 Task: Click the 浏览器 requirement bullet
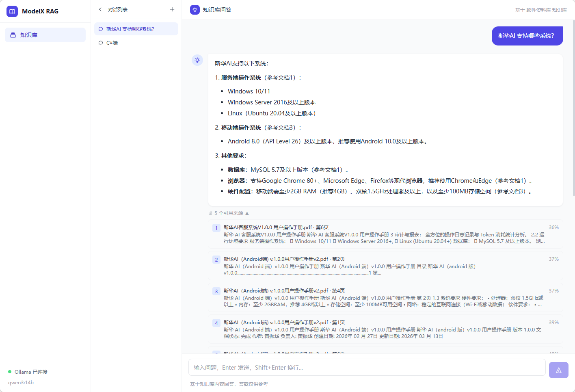(380, 181)
